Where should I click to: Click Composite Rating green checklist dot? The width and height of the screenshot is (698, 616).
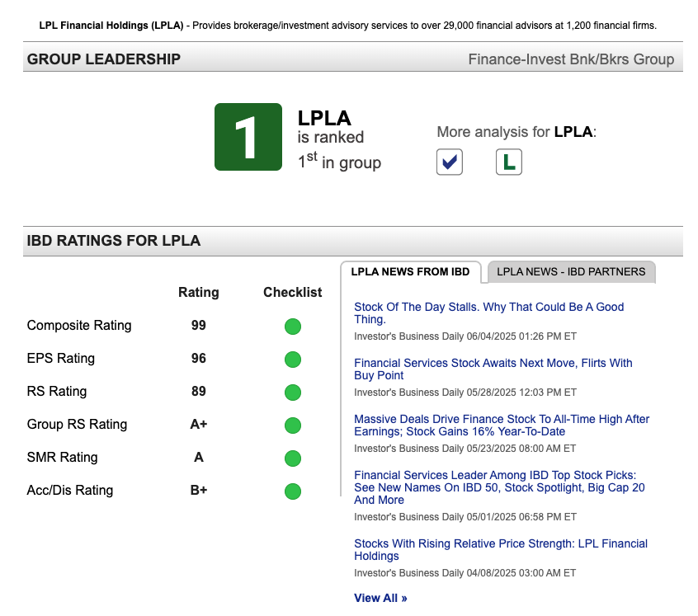[292, 327]
